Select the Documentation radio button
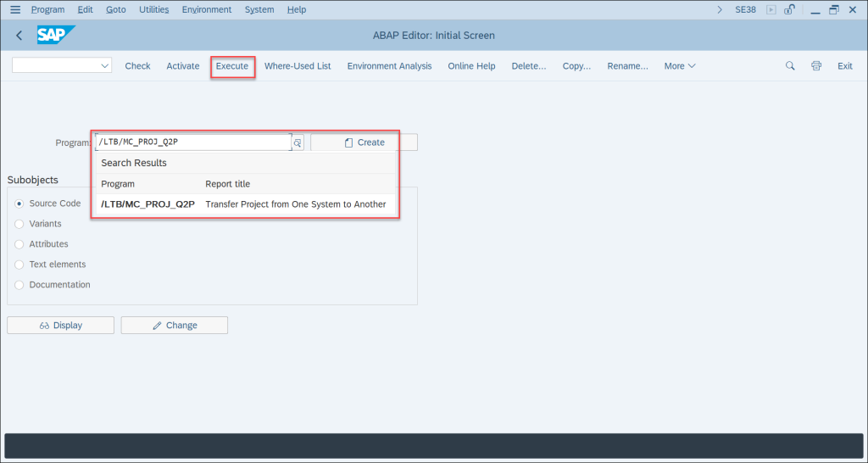 [x=19, y=285]
